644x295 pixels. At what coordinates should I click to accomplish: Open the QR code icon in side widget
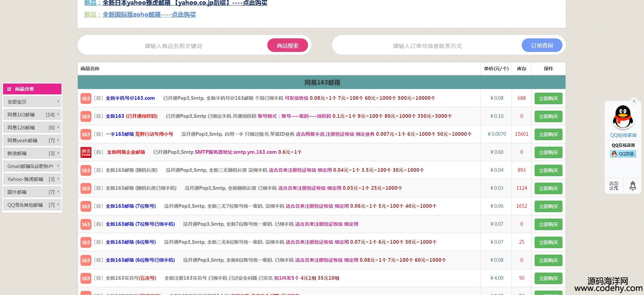coord(614,186)
